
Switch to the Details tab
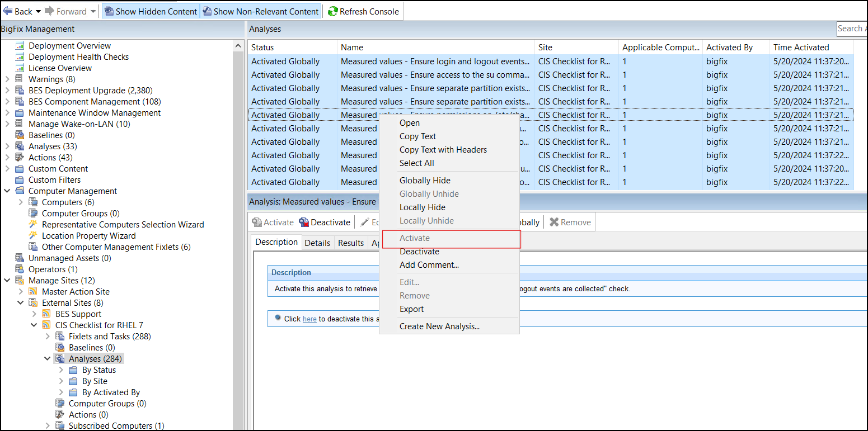click(317, 243)
